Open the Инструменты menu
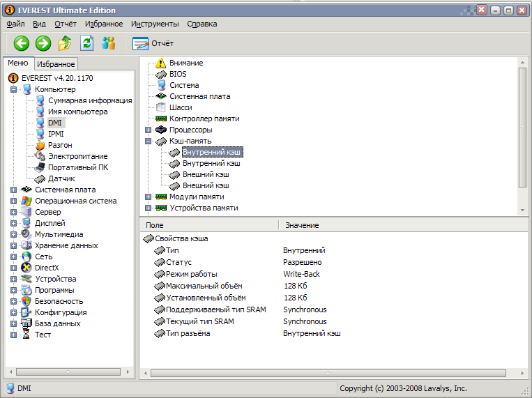This screenshot has width=532, height=398. (x=155, y=24)
